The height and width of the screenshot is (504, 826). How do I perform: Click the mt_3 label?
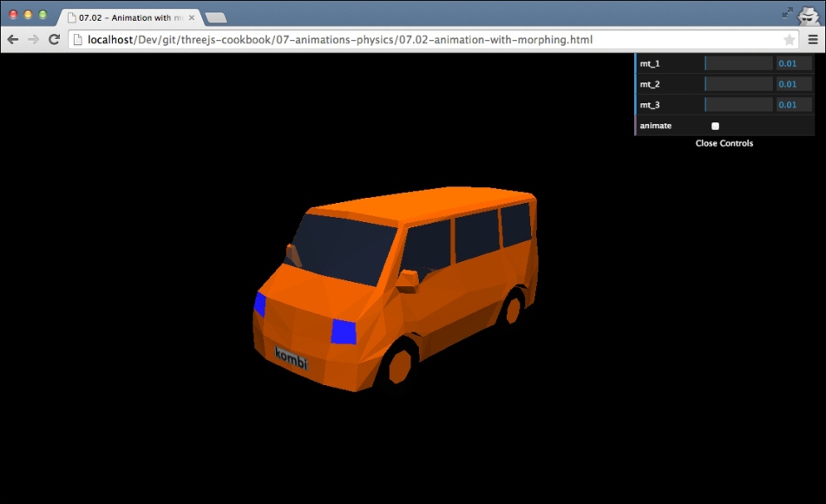[x=650, y=105]
